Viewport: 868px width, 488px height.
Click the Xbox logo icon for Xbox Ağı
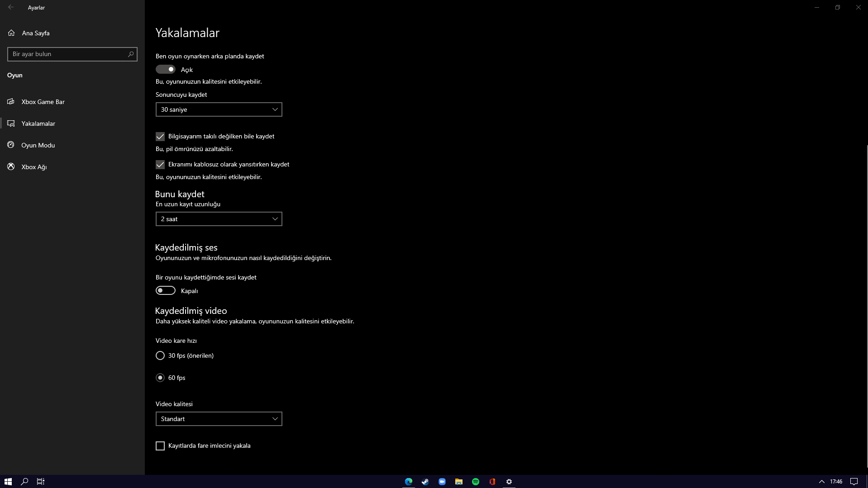(x=11, y=167)
